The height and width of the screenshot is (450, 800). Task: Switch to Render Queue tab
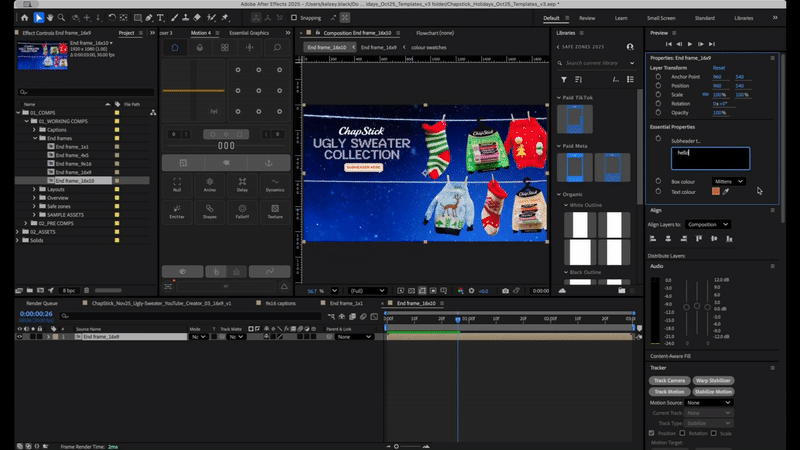[42, 303]
